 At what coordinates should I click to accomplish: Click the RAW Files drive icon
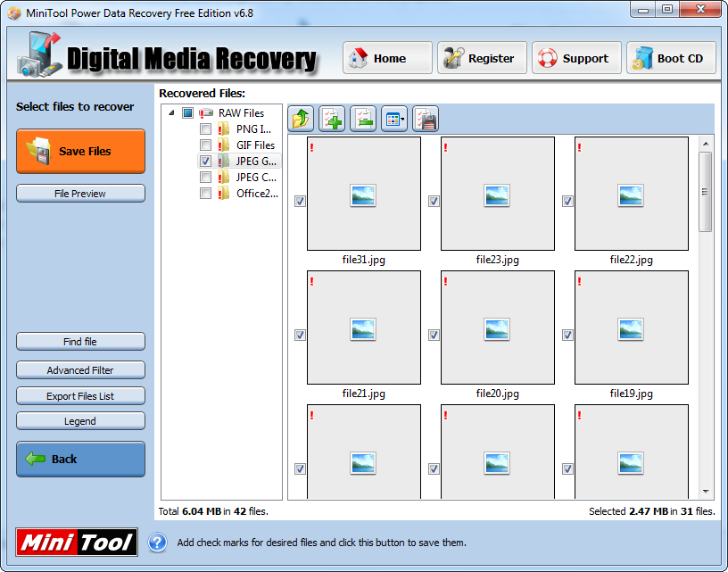(206, 112)
